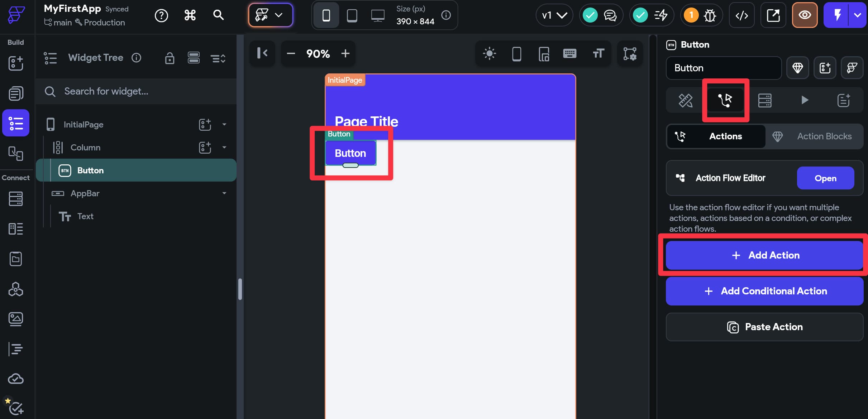Select the widget interaction/cursor icon
Viewport: 868px width, 419px height.
[x=725, y=100]
